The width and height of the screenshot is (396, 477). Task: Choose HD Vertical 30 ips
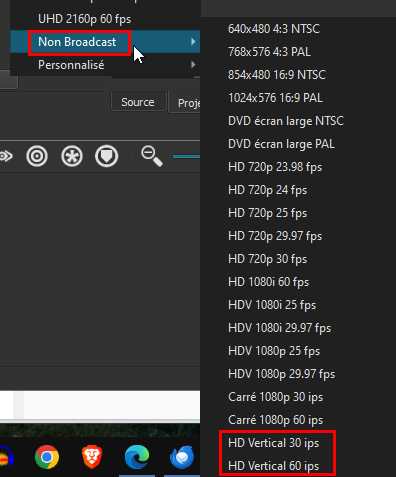(x=274, y=443)
